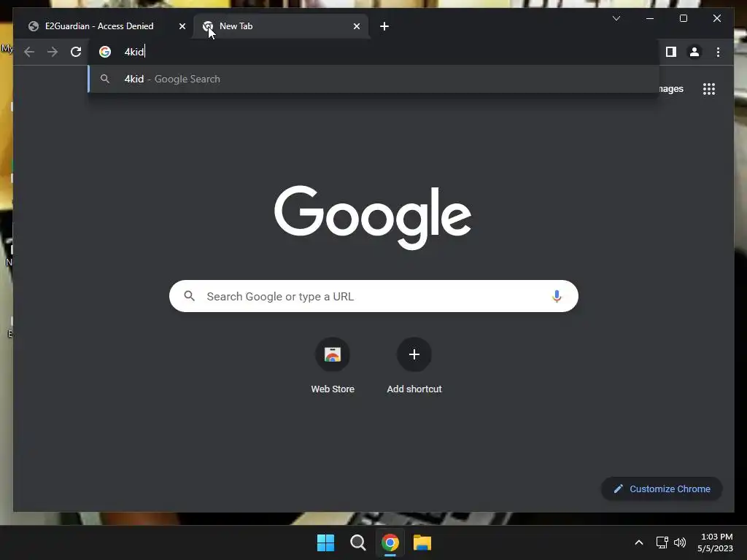
Task: Click the browser forward arrow
Action: pyautogui.click(x=53, y=52)
